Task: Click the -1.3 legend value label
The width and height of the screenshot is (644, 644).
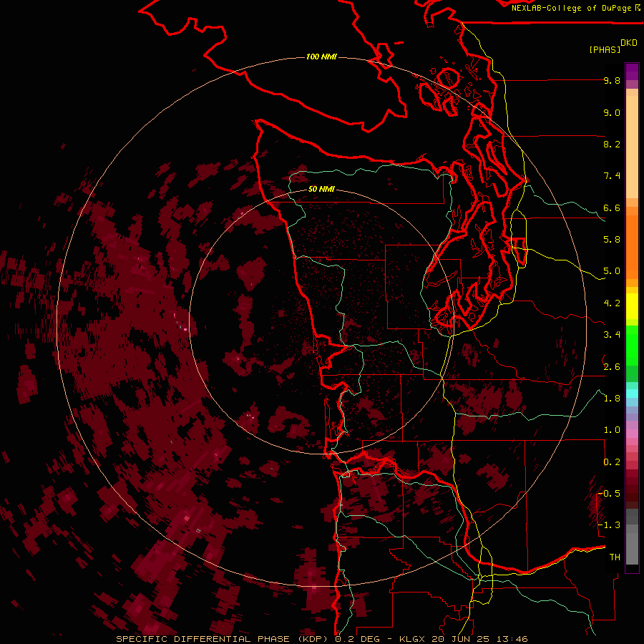Action: (x=610, y=525)
